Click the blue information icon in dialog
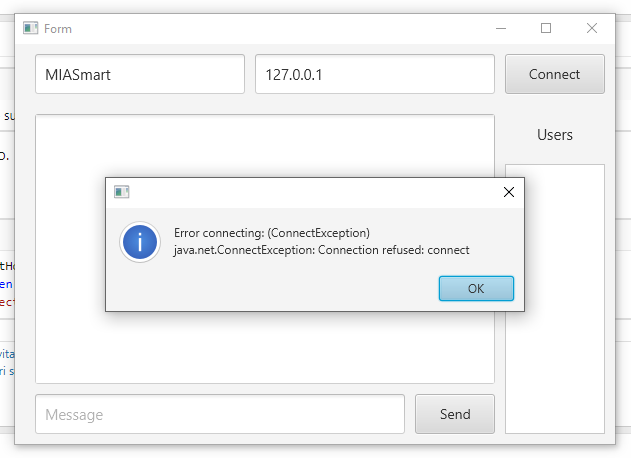Viewport: 631px width, 458px height. point(139,242)
